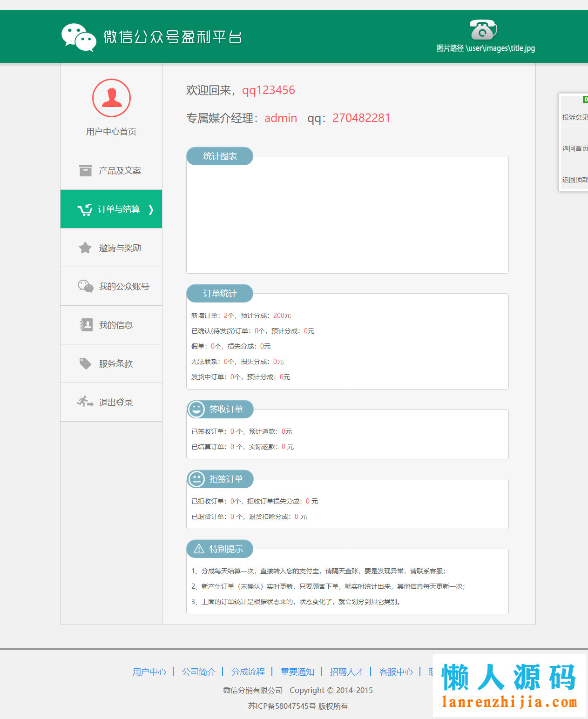The height and width of the screenshot is (719, 588).
Task: Select the shopping cart icon on 订单与结算
Action: [x=85, y=209]
